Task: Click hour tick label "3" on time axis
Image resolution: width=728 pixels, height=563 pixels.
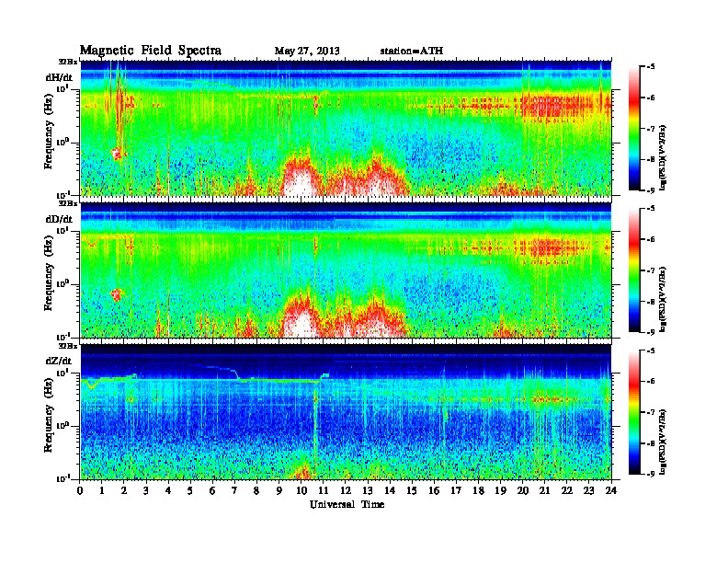Action: [x=146, y=490]
